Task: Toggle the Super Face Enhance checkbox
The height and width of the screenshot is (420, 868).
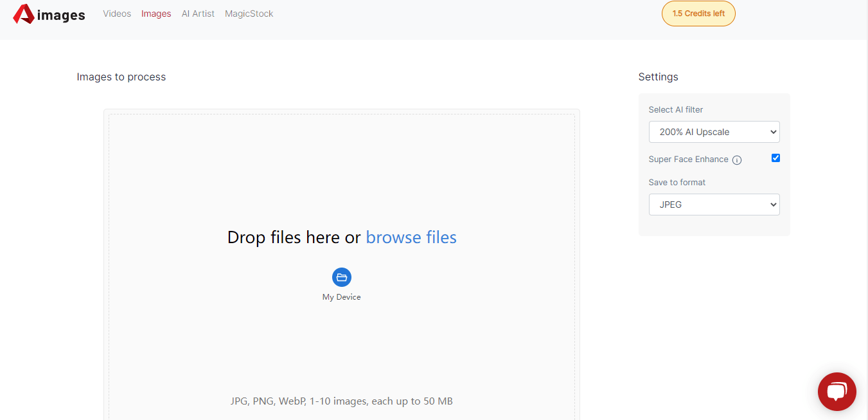Action: [775, 158]
